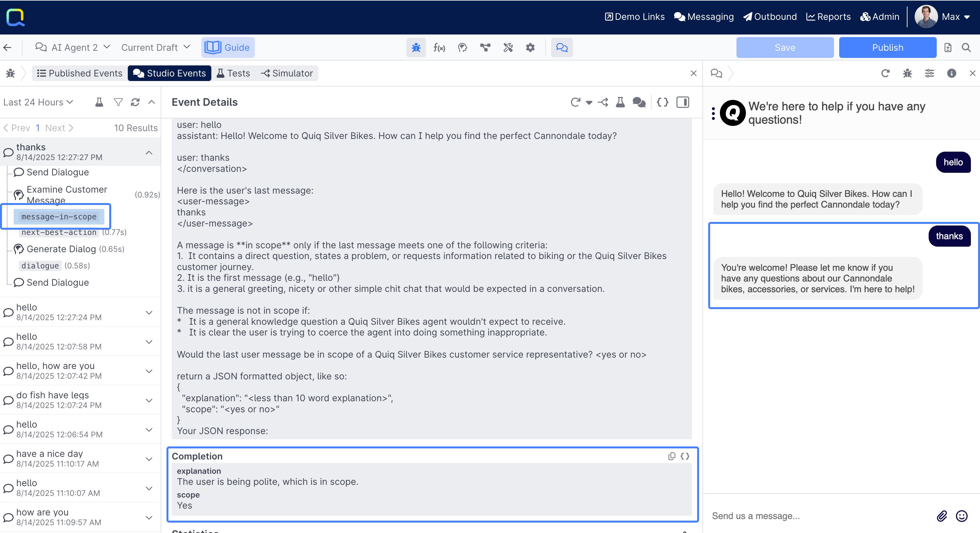Image resolution: width=980 pixels, height=533 pixels.
Task: Open the settings gear icon
Action: tap(530, 48)
